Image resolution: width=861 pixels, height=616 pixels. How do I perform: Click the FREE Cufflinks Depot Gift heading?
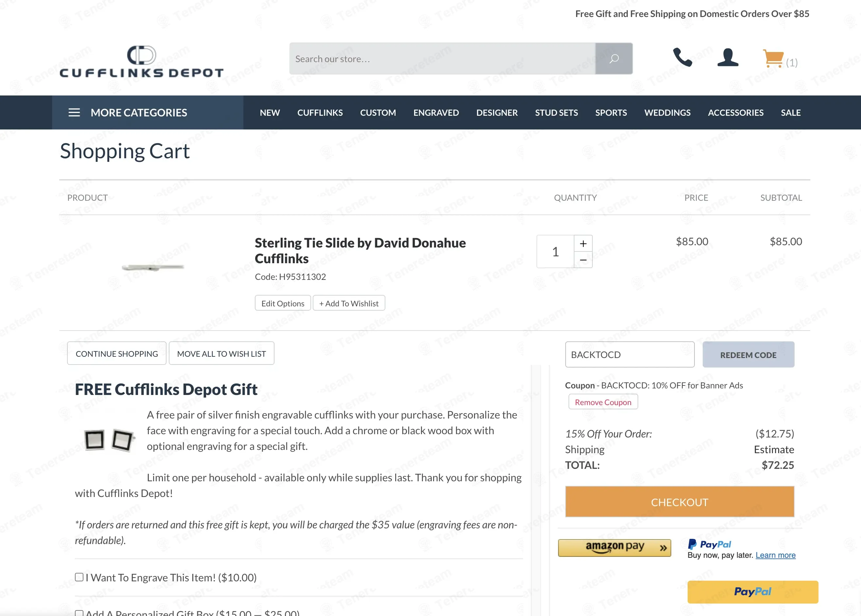[x=166, y=389]
